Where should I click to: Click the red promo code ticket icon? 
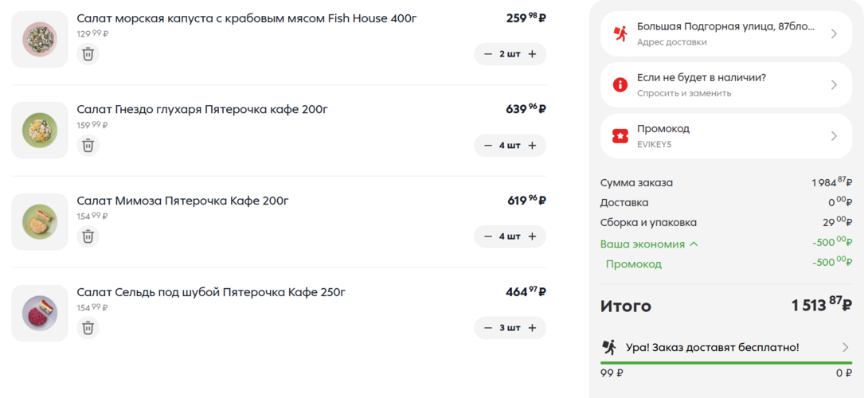[x=620, y=136]
